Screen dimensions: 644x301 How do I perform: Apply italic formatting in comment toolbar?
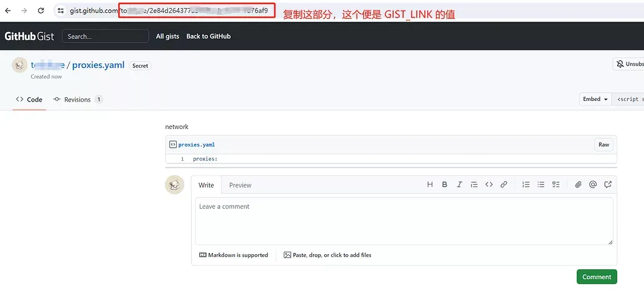point(459,184)
